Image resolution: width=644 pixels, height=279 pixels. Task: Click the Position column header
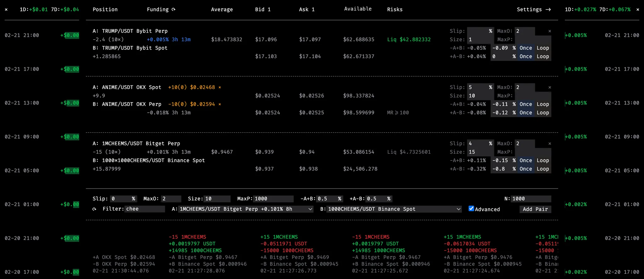105,9
